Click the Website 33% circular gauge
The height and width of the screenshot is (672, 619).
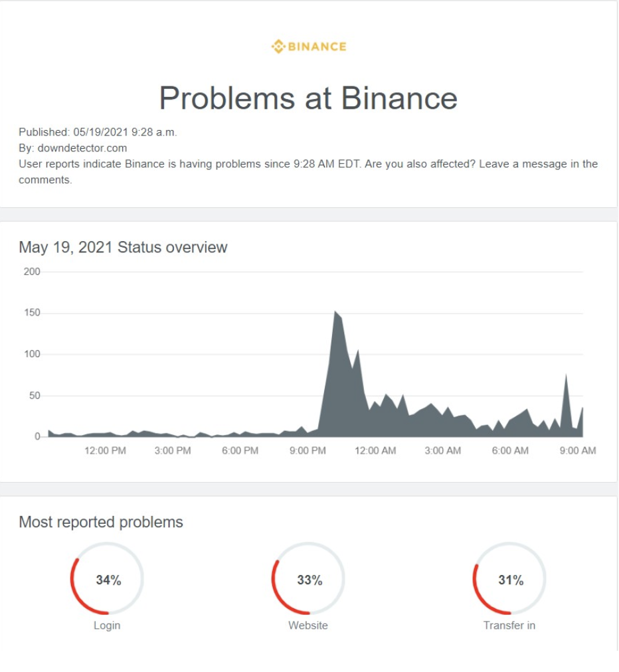(309, 579)
